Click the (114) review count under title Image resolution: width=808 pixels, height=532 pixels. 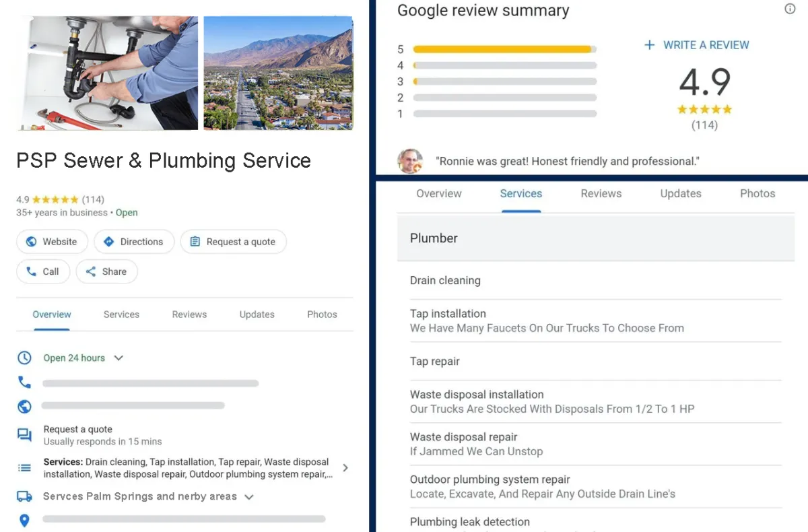pyautogui.click(x=93, y=199)
